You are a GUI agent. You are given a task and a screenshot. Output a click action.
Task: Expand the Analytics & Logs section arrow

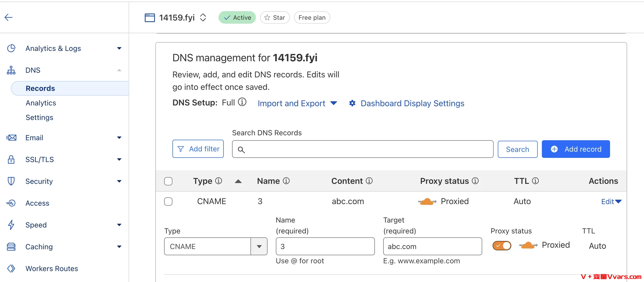coord(119,48)
